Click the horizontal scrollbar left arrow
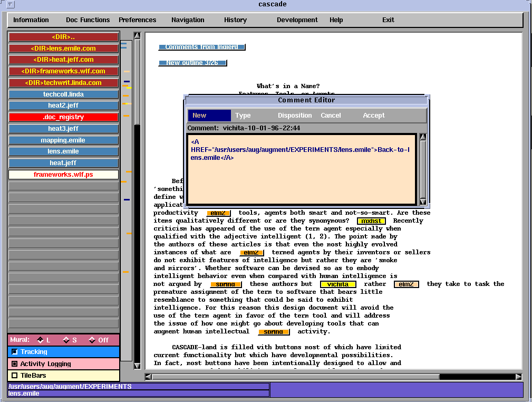The image size is (532, 402). click(148, 377)
